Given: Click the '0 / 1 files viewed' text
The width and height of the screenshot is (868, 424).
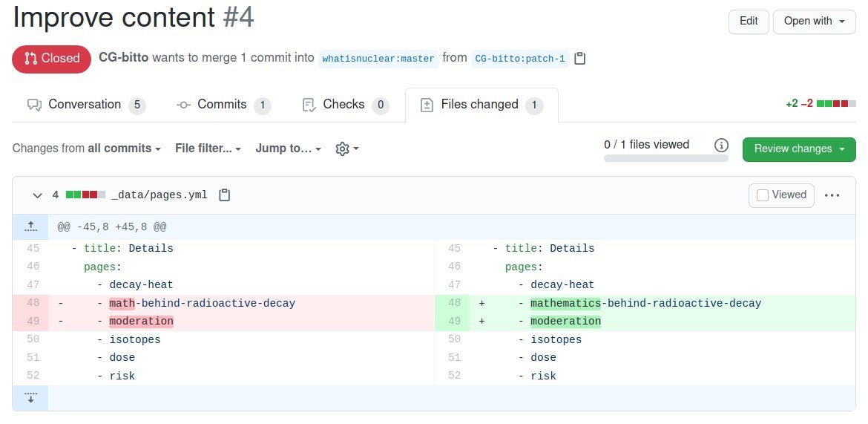Looking at the screenshot, I should pos(647,145).
